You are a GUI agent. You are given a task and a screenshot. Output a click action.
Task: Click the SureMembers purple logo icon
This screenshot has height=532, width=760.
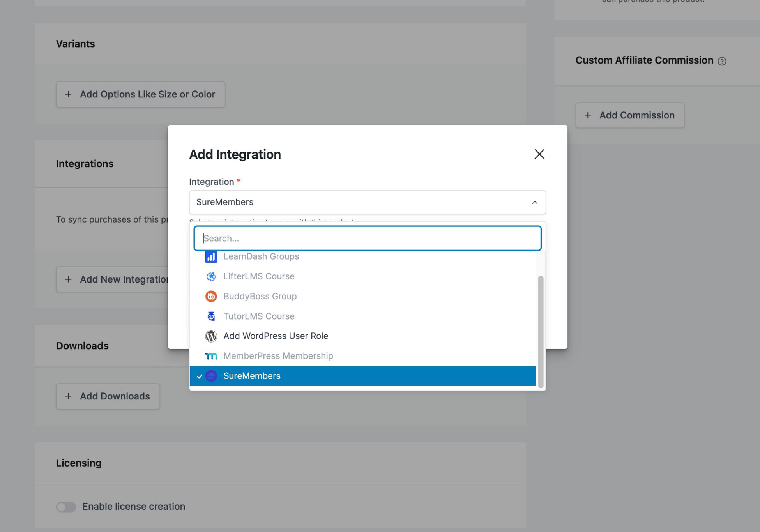211,376
